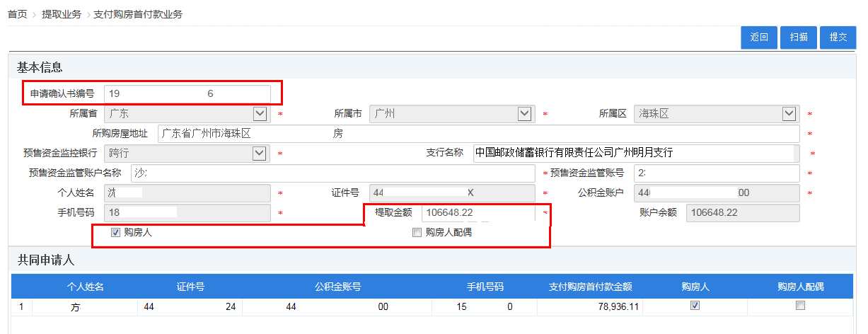Open 支付购房首付款业务 breadcrumb

138,14
